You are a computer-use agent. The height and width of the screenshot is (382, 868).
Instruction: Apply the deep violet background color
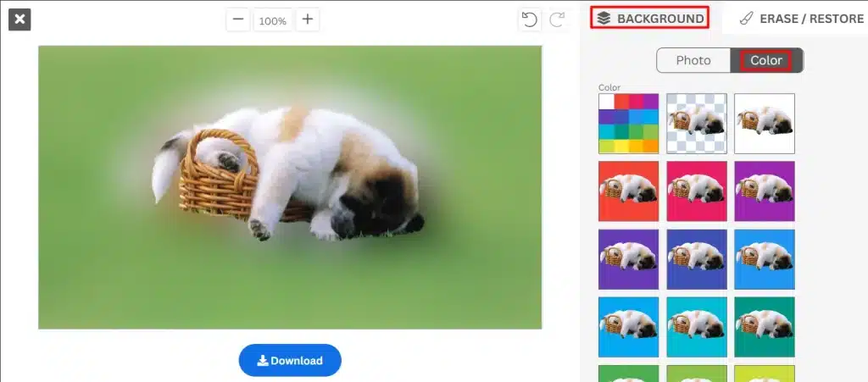[628, 259]
